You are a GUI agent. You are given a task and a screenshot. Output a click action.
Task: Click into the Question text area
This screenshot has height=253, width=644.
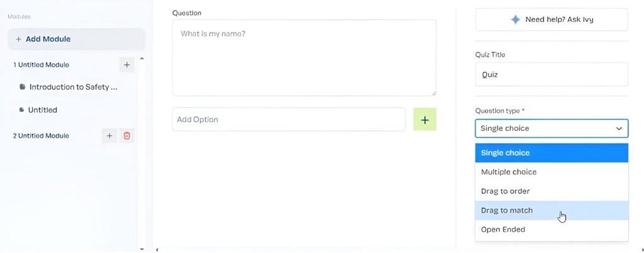point(304,58)
